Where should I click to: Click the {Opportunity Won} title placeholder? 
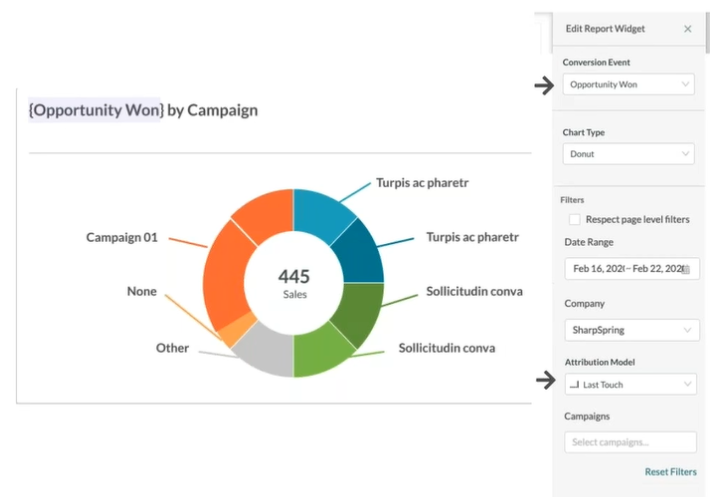[96, 110]
